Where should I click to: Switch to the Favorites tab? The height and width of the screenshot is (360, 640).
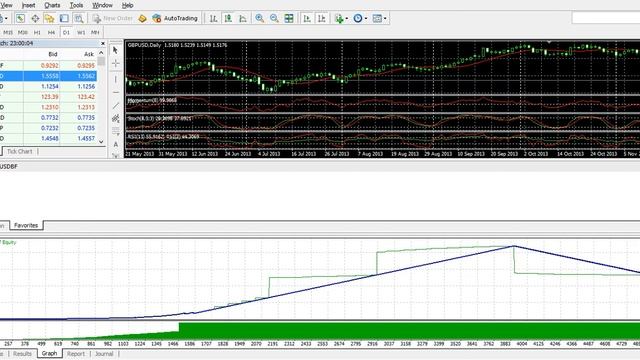coord(26,225)
